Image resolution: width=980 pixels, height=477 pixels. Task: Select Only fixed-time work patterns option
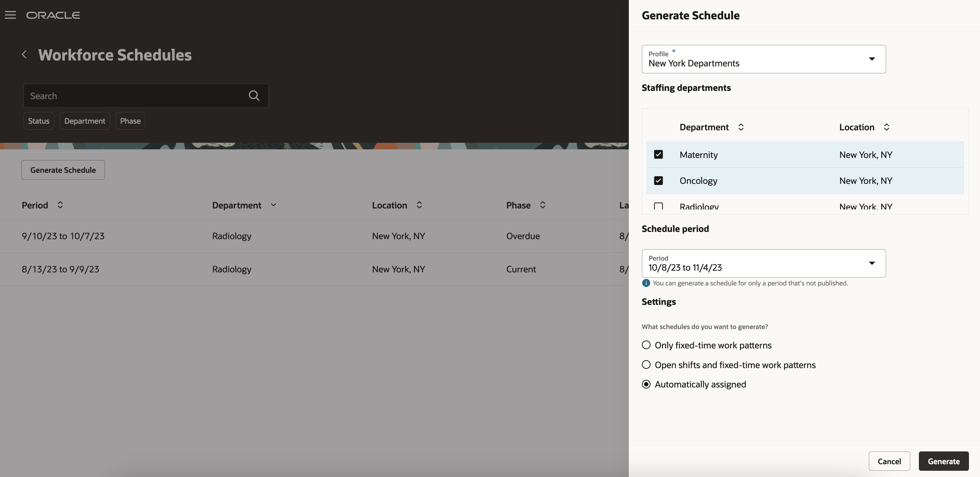646,345
